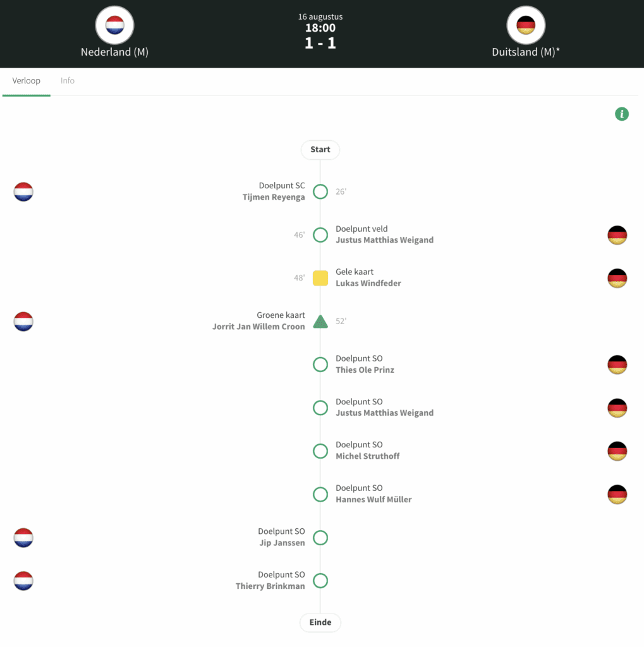The image size is (644, 647).
Task: Click Dutch flag beside Tijmen Reyenga
Action: coord(23,191)
